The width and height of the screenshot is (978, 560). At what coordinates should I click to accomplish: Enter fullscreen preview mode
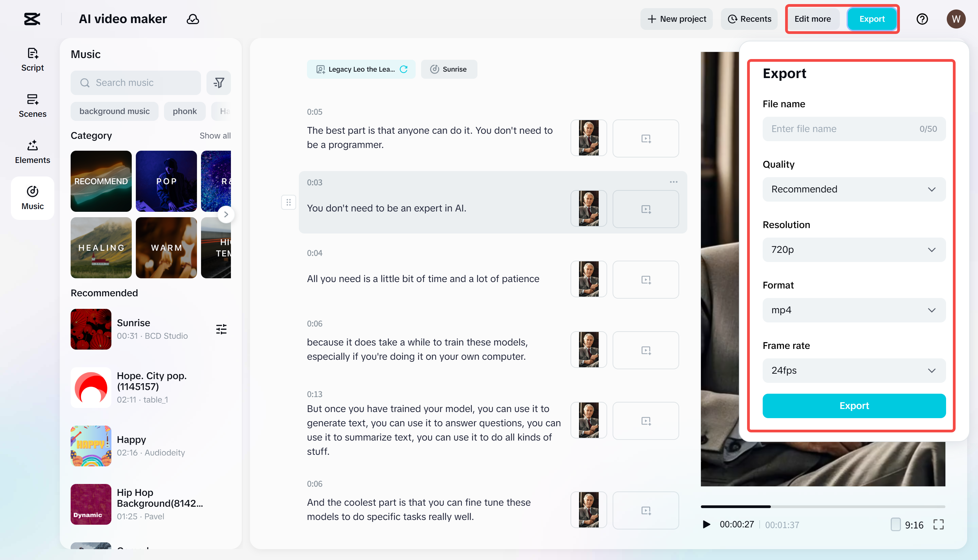(938, 524)
